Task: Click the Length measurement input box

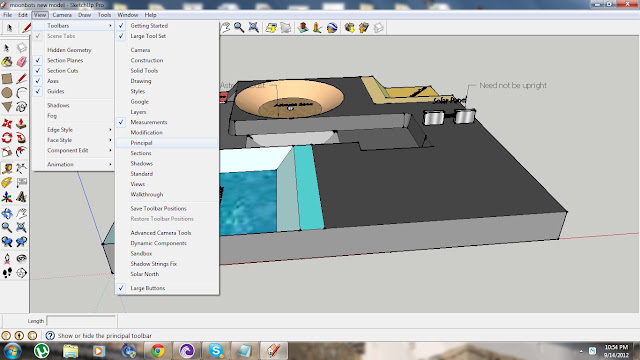Action: pyautogui.click(x=82, y=321)
